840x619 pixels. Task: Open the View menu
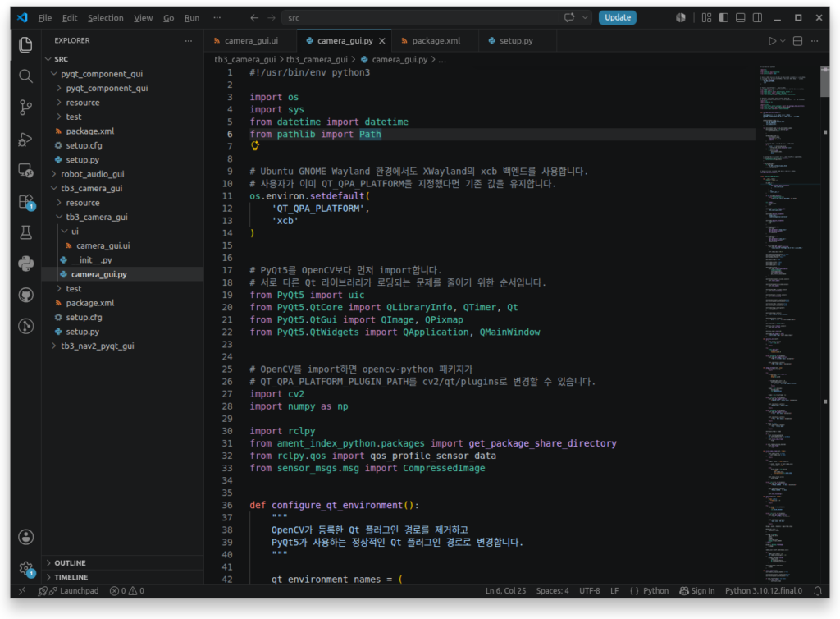coord(143,18)
